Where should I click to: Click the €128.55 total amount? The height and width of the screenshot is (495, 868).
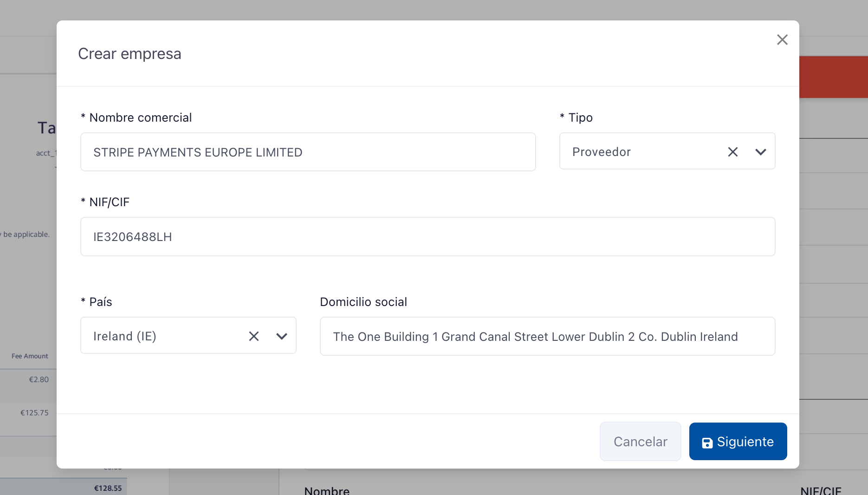108,488
